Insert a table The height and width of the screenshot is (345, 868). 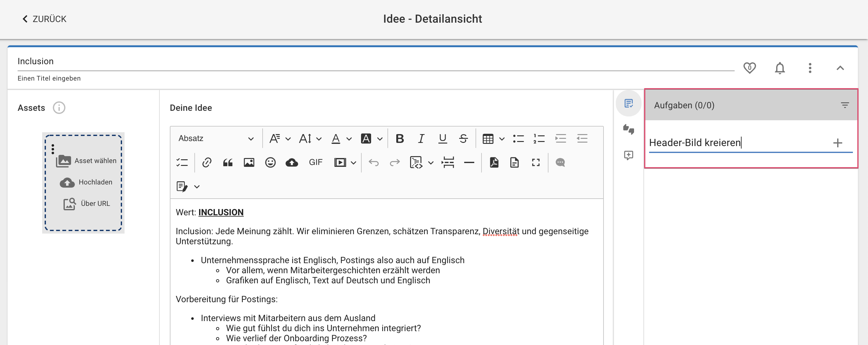click(487, 139)
